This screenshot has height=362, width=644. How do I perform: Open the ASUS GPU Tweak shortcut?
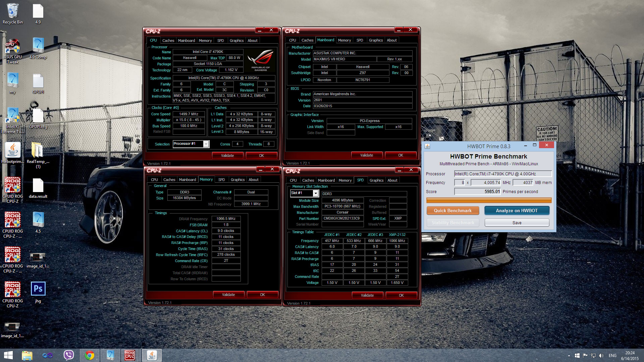point(13,51)
